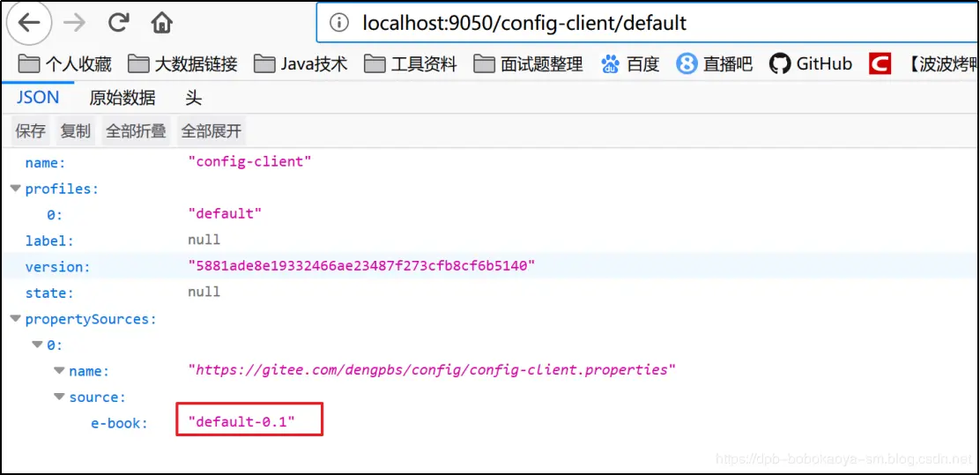Collapse the source node
This screenshot has width=980, height=475.
pyautogui.click(x=59, y=397)
